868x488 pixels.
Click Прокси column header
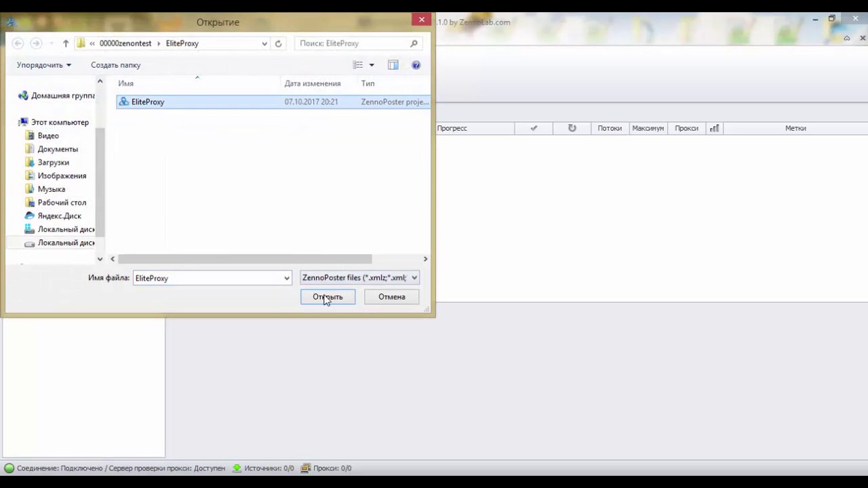click(x=686, y=128)
